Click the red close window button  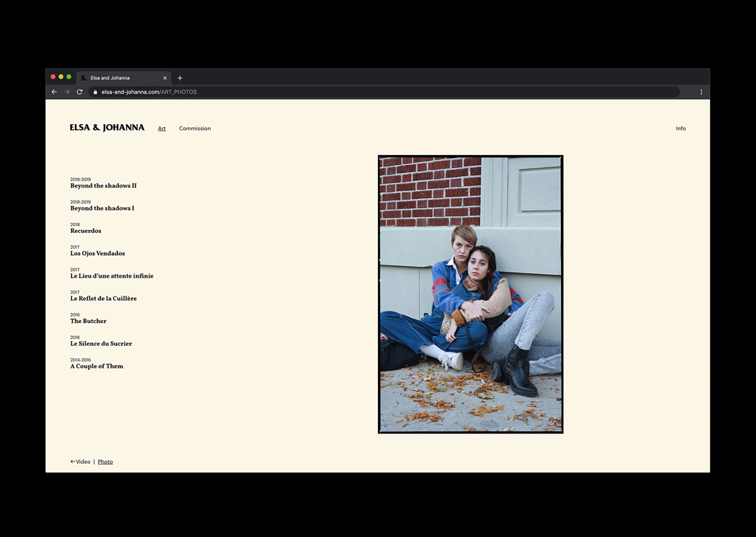[53, 76]
